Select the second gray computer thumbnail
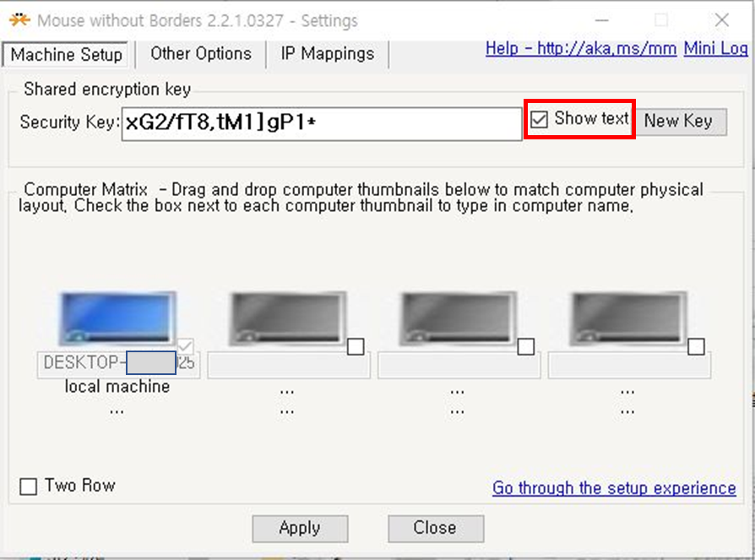The image size is (755, 560). tap(287, 318)
